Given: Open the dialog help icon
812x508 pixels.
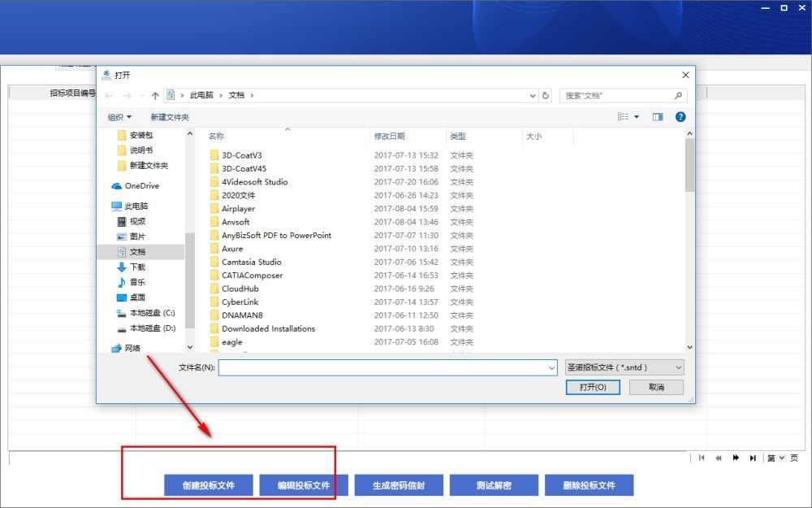Looking at the screenshot, I should click(x=680, y=116).
